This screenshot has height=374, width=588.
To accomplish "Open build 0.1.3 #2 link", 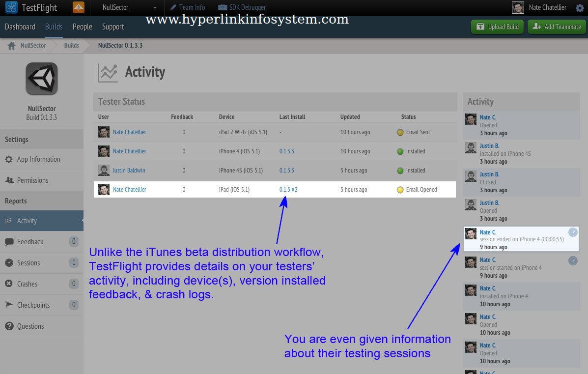I will pyautogui.click(x=288, y=189).
